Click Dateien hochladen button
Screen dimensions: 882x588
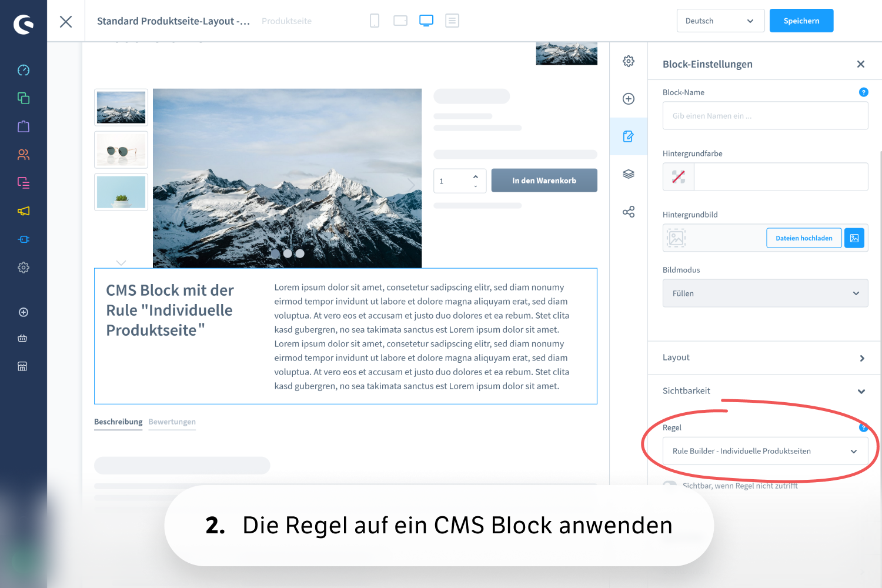point(804,238)
